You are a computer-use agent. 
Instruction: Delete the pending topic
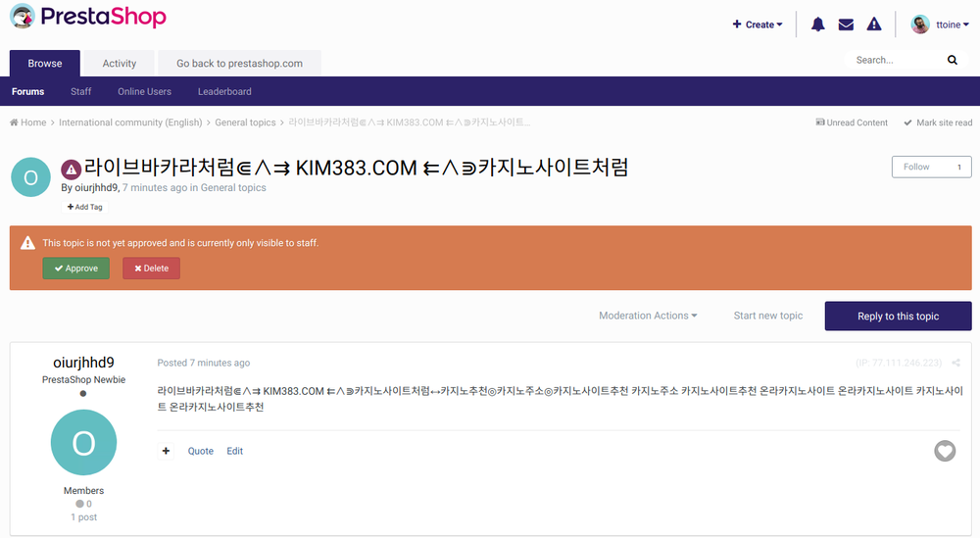[x=151, y=269]
